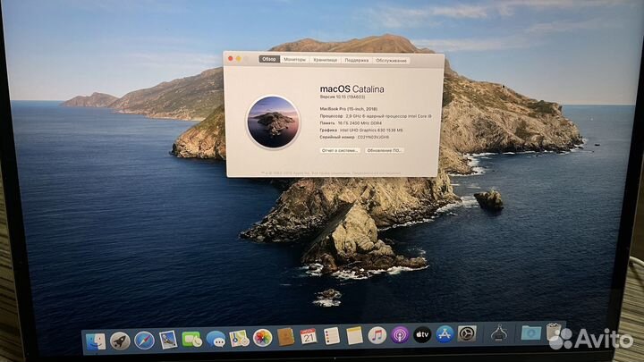Open the yellow Notes icon
The image size is (644, 362).
(x=354, y=336)
